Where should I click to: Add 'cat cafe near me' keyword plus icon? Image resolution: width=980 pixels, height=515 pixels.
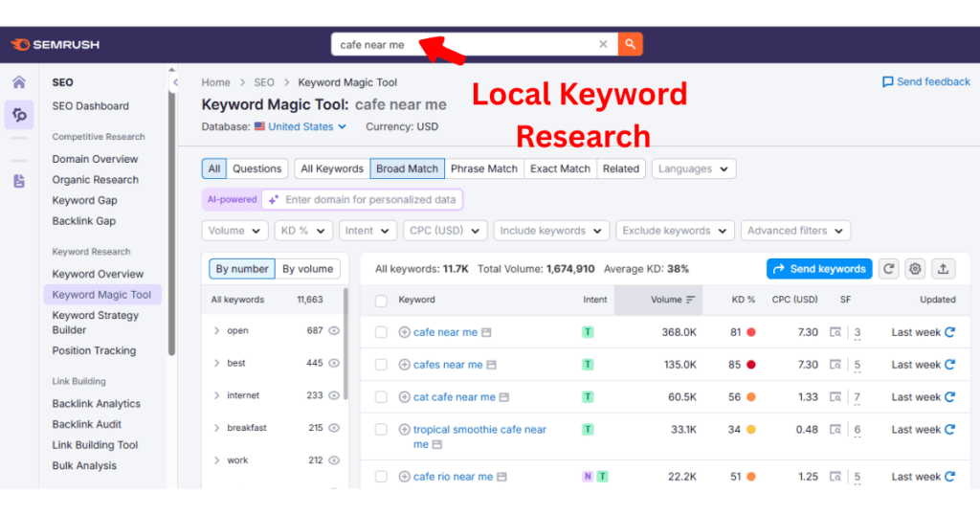(405, 397)
